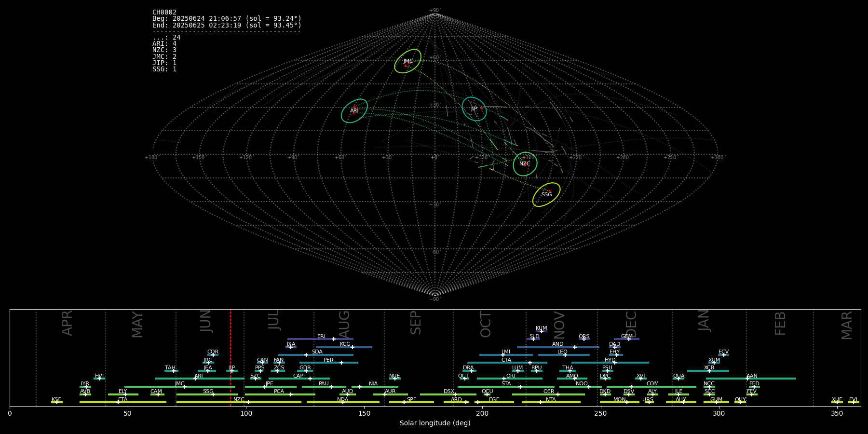Click the PER shower bar in the timeline

point(329,363)
